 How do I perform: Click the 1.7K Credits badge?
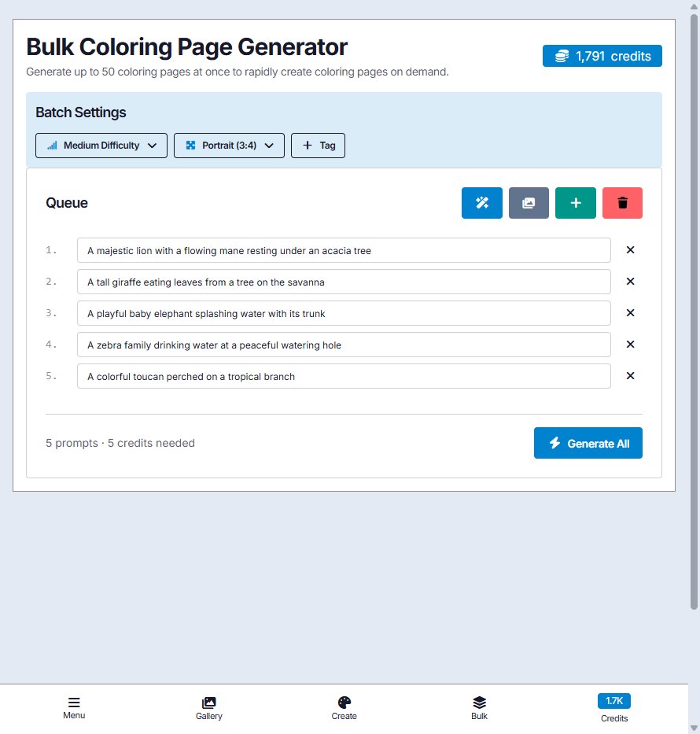613,700
